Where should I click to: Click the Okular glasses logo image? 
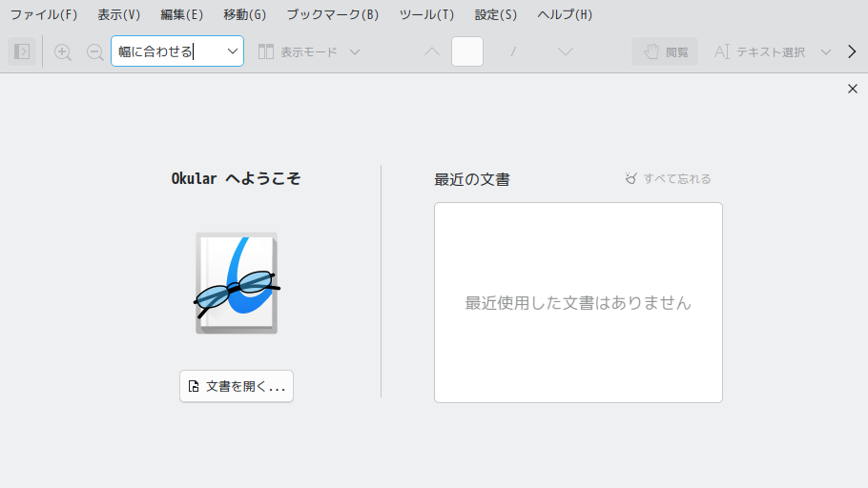[x=237, y=283]
